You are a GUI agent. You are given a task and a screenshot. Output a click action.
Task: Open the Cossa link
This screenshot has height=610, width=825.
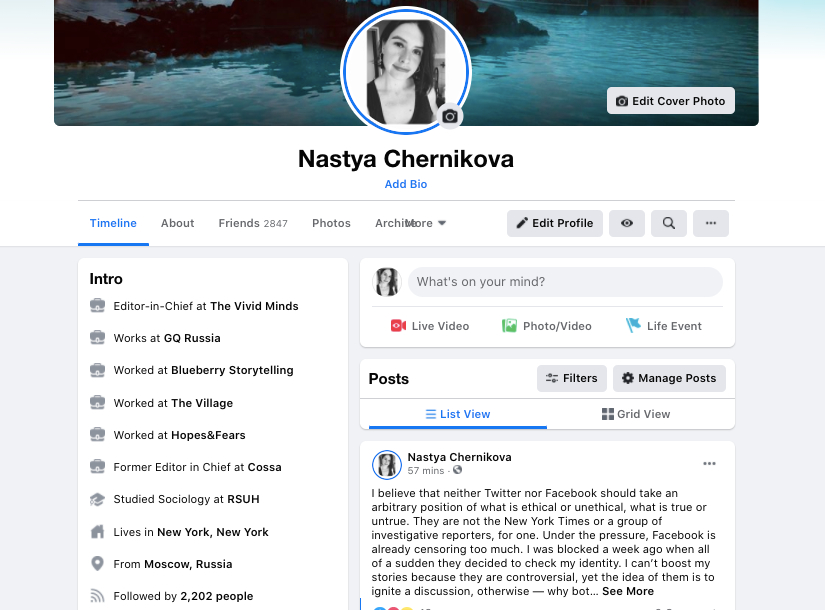tap(264, 467)
